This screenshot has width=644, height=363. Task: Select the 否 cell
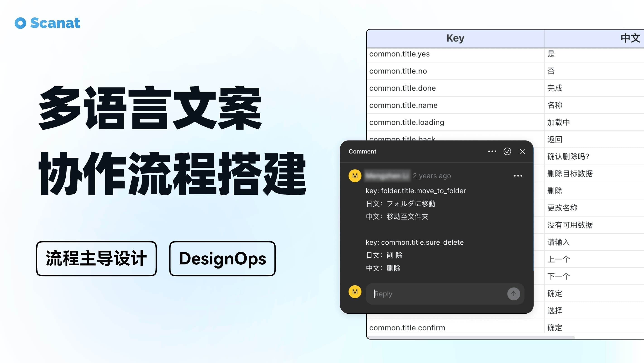pos(594,71)
